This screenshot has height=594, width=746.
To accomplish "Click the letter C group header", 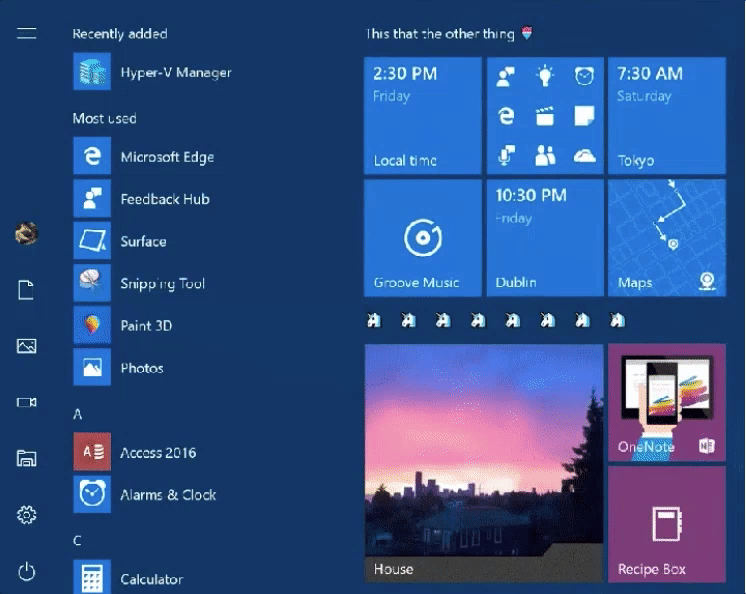I will click(x=78, y=540).
